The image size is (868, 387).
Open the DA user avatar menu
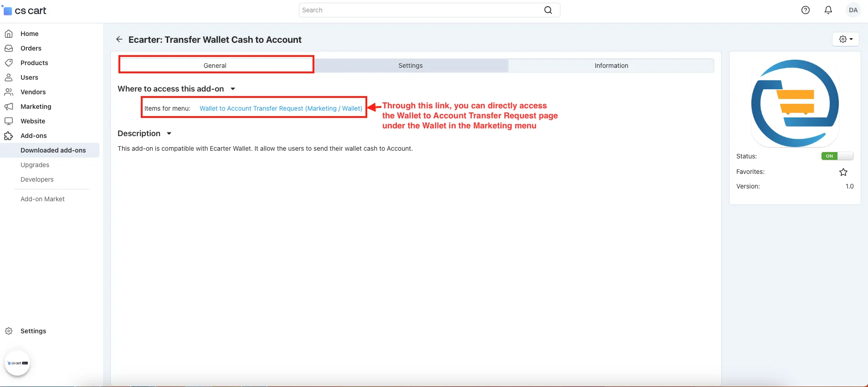(x=853, y=10)
